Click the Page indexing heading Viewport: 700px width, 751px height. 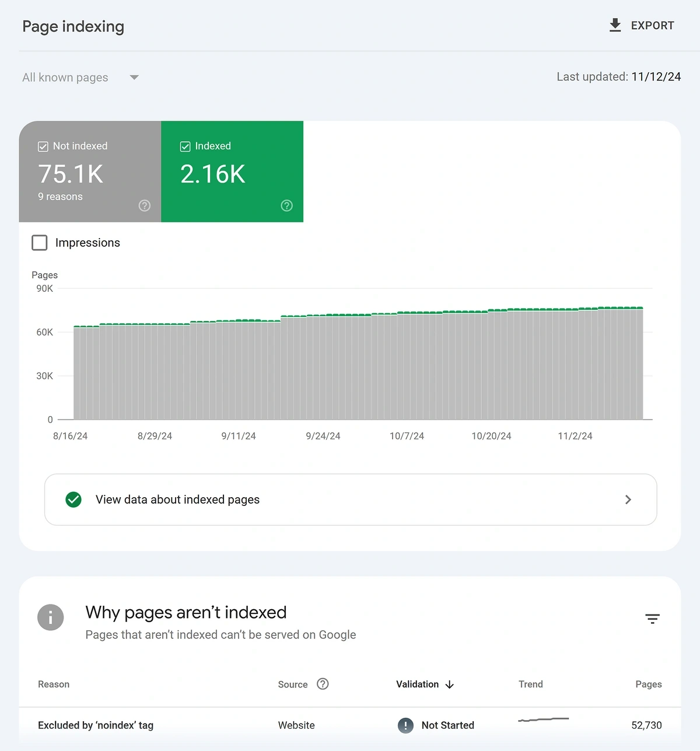point(73,26)
